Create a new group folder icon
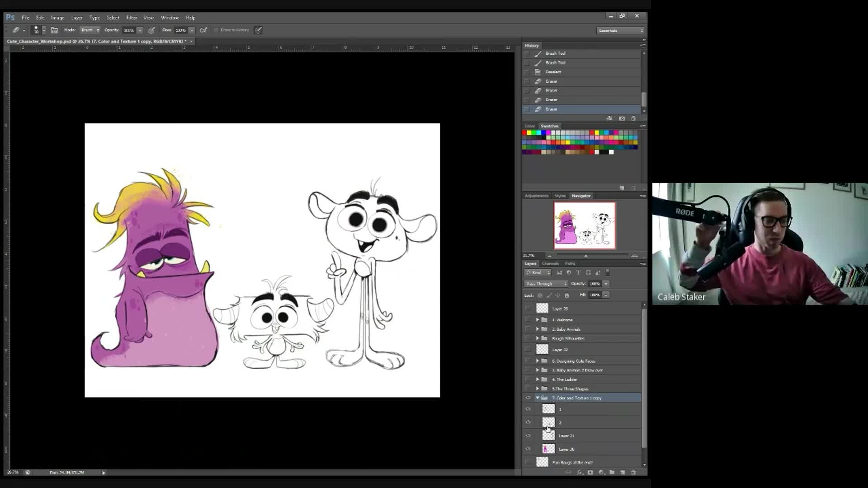 coord(612,472)
